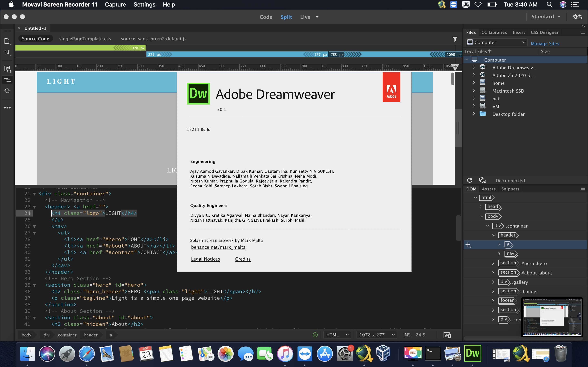This screenshot has width=588, height=367.
Task: Switch to Code view
Action: [x=266, y=17]
